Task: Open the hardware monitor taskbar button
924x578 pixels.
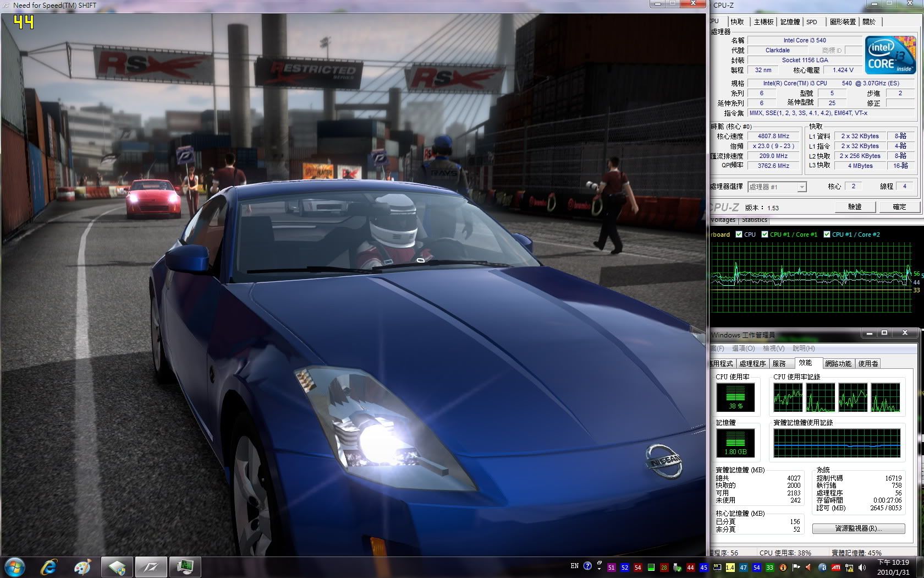Action: click(185, 566)
